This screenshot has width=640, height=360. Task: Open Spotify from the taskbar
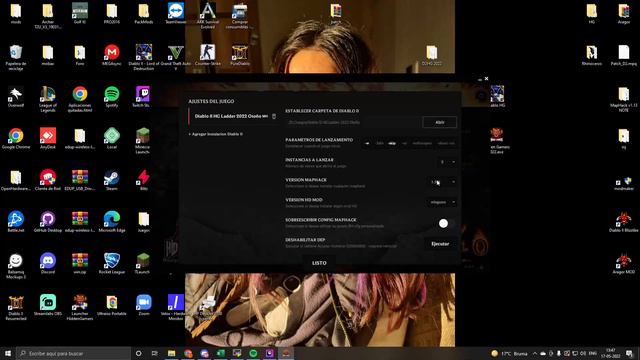[x=253, y=353]
